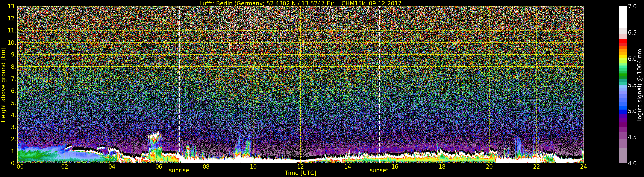Click the "02" time axis tick label
644x177 pixels.
click(x=65, y=167)
